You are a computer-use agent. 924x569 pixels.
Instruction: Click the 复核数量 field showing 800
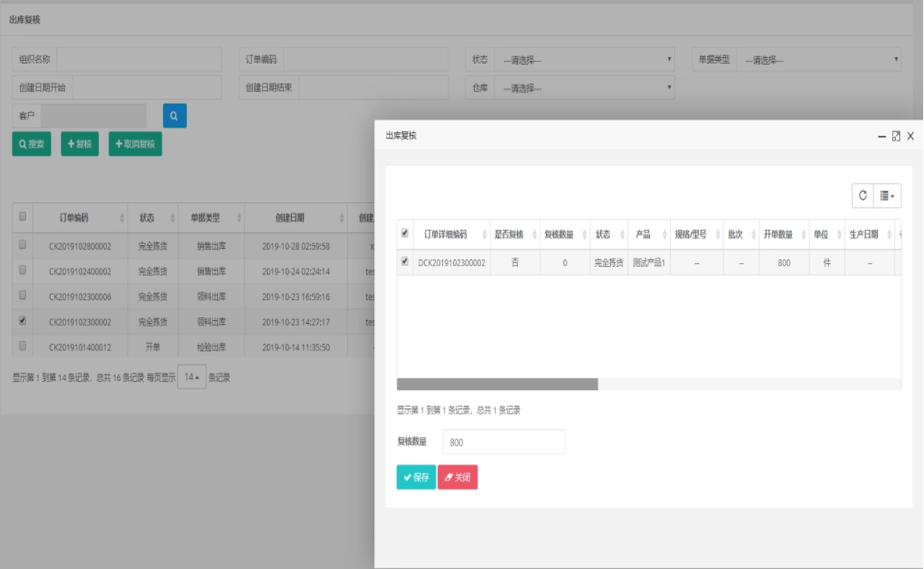[x=504, y=442]
